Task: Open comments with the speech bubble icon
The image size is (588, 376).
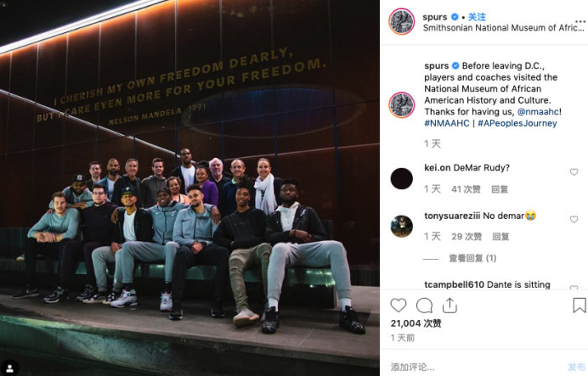Action: (x=424, y=306)
